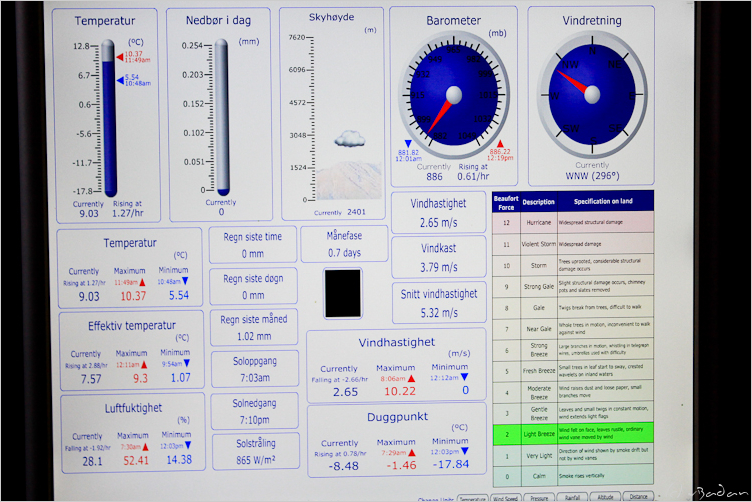Click the Solstråling radiation panel
The image size is (752, 502).
point(253,451)
